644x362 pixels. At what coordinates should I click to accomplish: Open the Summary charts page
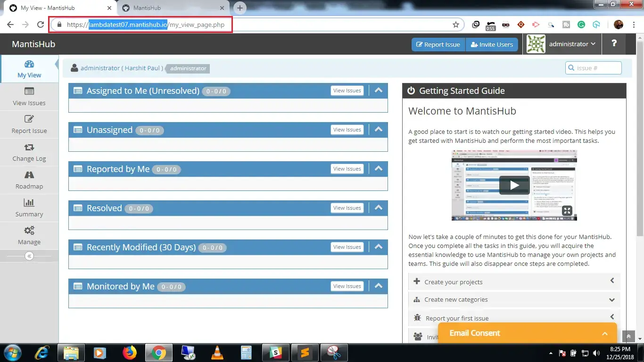[x=29, y=208]
